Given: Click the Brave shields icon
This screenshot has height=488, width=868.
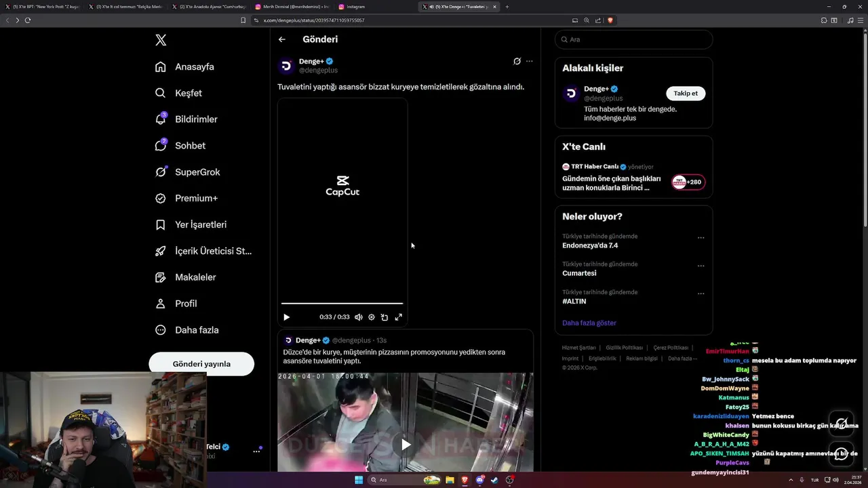Looking at the screenshot, I should click(x=610, y=20).
